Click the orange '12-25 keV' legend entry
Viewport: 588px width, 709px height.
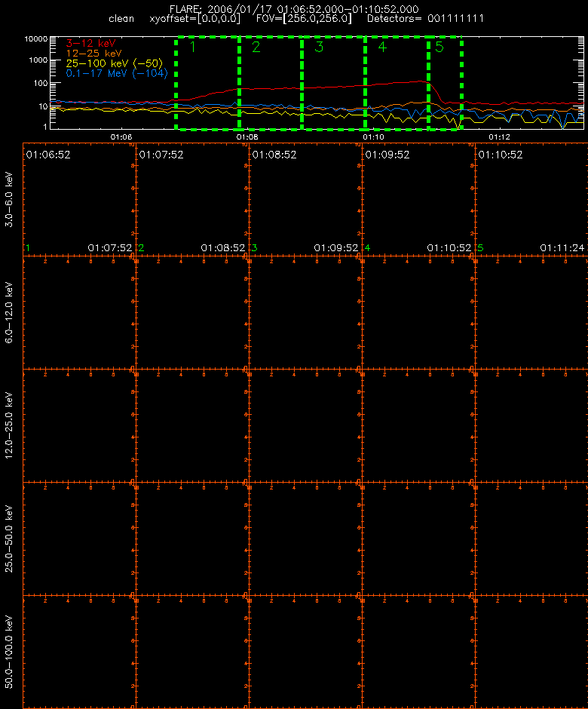[93, 54]
